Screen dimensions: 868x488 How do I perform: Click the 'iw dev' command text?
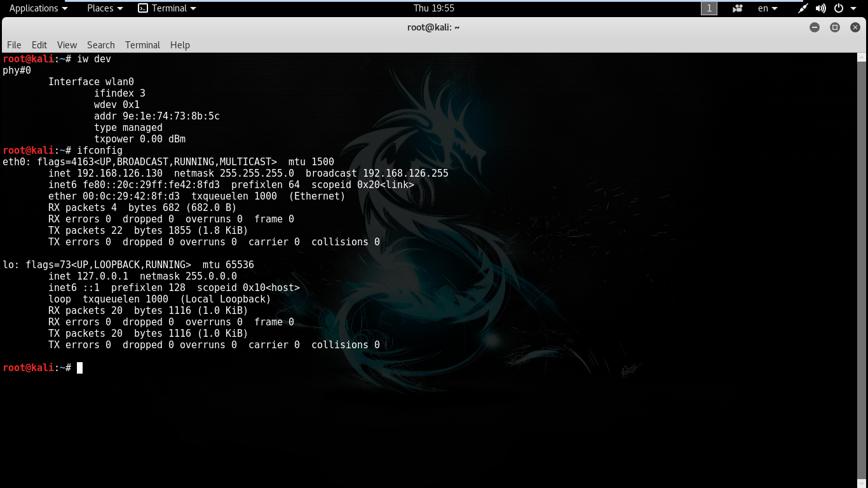coord(94,59)
